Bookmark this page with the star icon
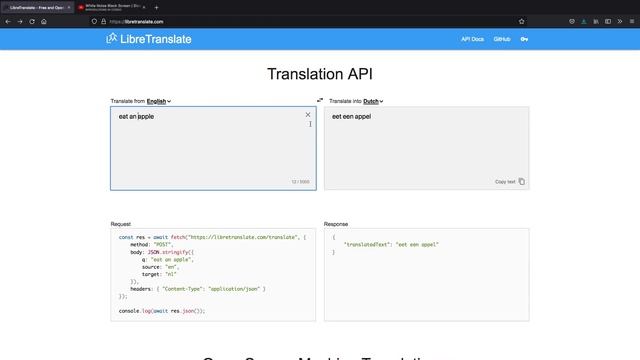The image size is (640, 360). (521, 22)
